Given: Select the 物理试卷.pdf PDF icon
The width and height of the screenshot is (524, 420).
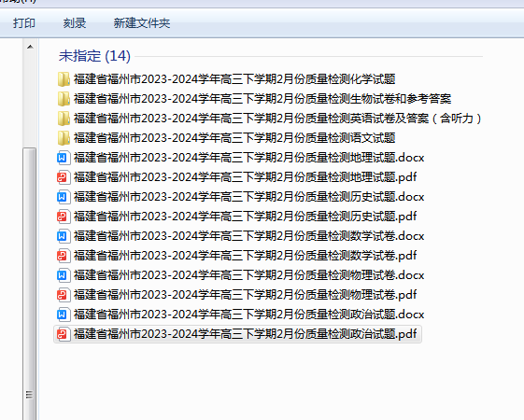Looking at the screenshot, I should click(x=64, y=295).
